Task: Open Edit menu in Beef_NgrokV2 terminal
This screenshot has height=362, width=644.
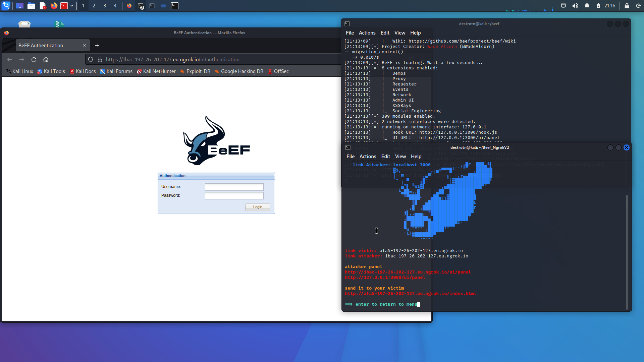Action: (x=386, y=157)
